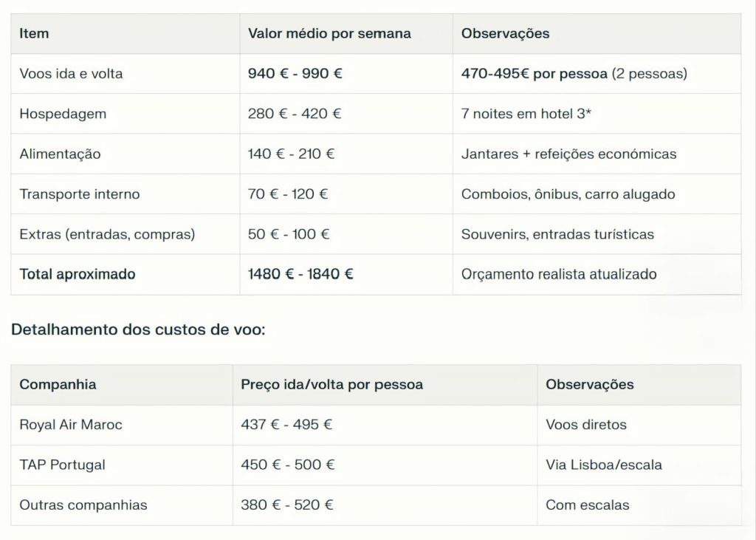Select 'Extras (entradas, compras)' row label
The image size is (756, 540).
pyautogui.click(x=107, y=234)
